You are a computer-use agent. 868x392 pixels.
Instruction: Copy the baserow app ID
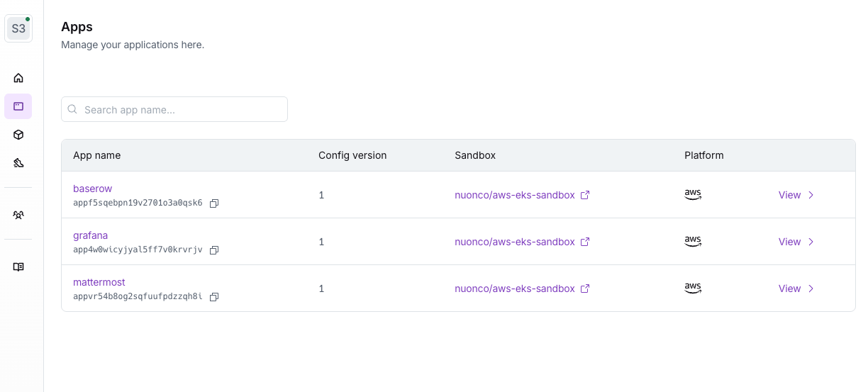point(214,203)
